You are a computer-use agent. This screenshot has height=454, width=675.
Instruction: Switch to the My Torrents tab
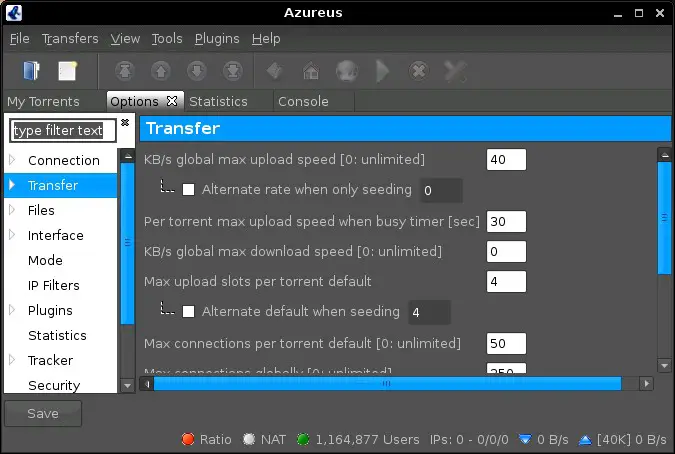(x=43, y=102)
